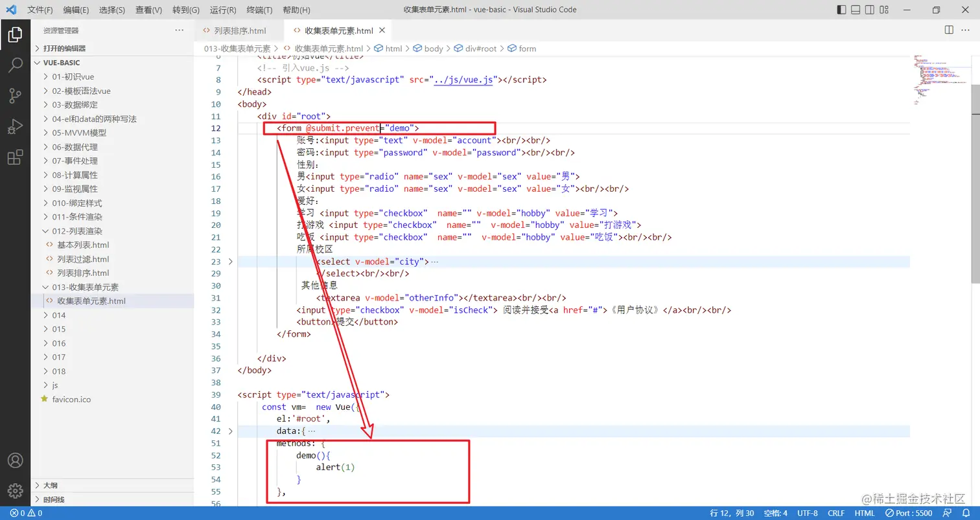980x520 pixels.
Task: Expand the 打开的编辑器 section
Action: 112,48
